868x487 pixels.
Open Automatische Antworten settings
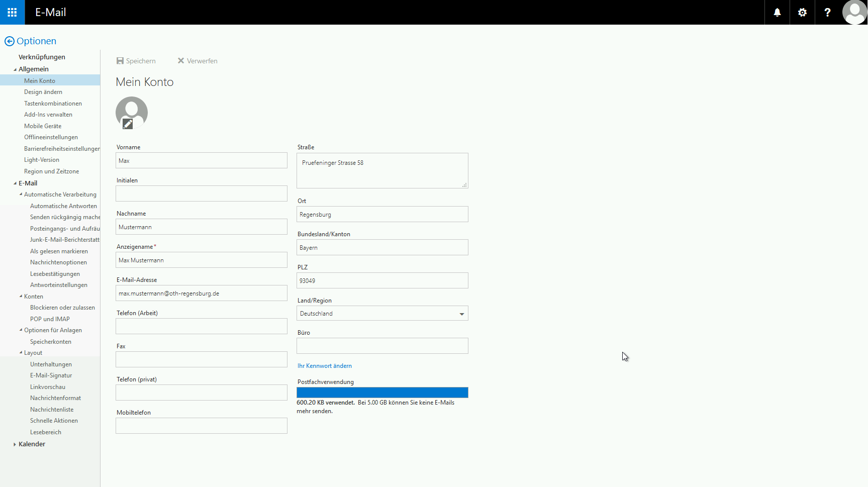63,206
